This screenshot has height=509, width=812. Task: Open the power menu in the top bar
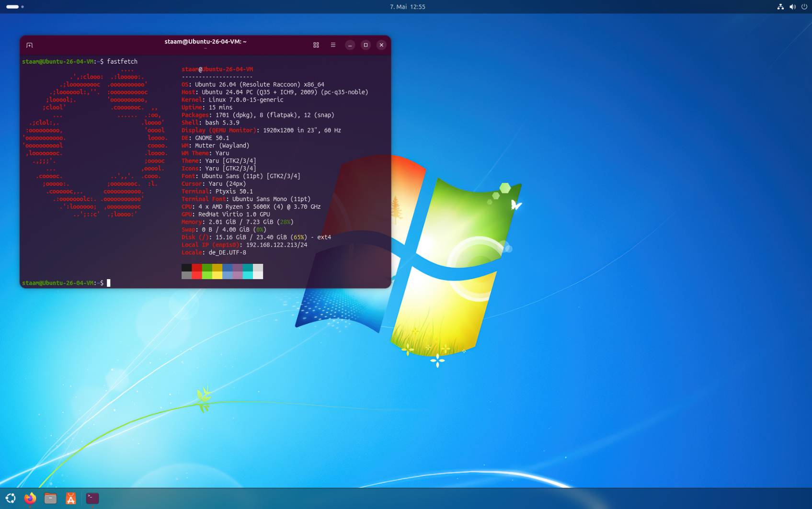(804, 7)
